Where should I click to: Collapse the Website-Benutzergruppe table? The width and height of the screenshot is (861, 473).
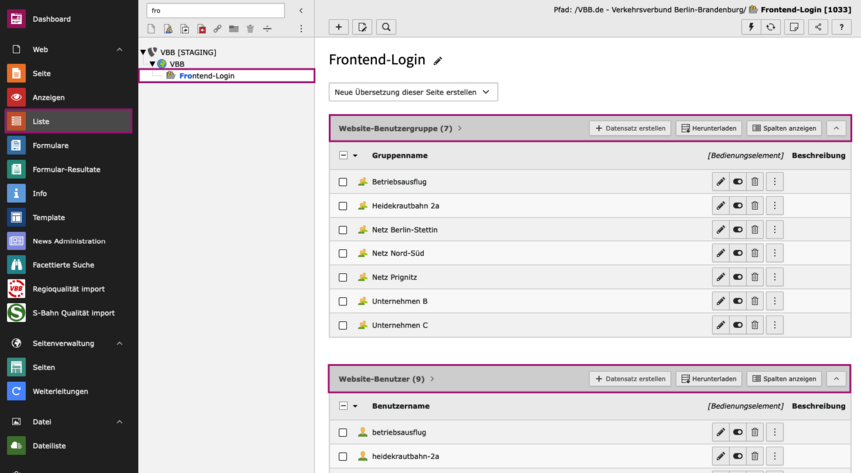(x=836, y=129)
